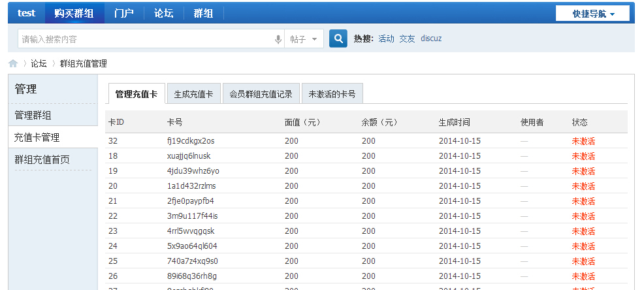Image resolution: width=644 pixels, height=290 pixels.
Task: Open the test site logo link
Action: 26,13
